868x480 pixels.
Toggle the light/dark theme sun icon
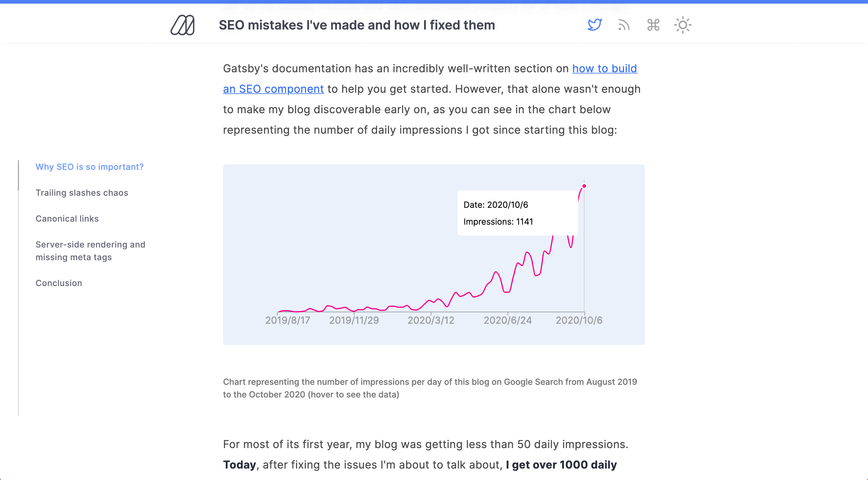click(x=683, y=25)
